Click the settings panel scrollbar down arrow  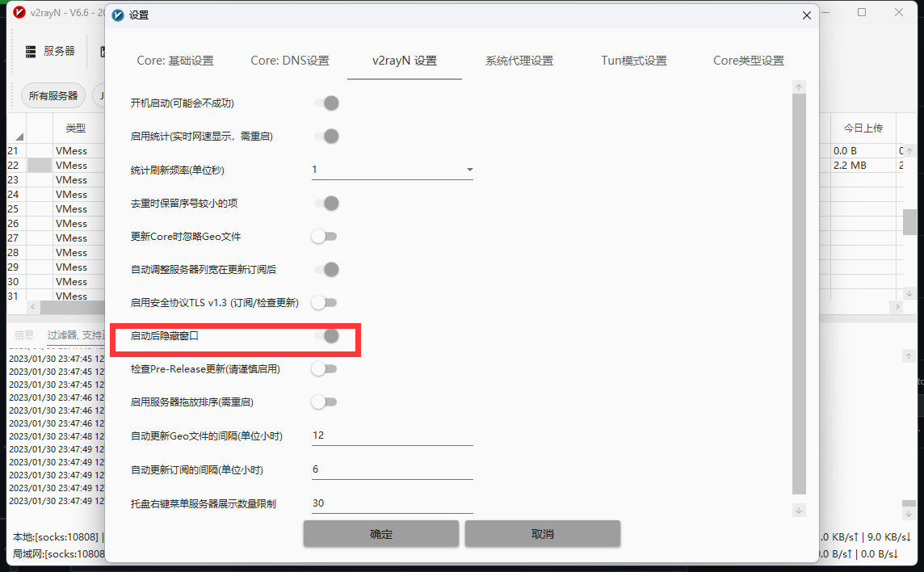click(799, 510)
